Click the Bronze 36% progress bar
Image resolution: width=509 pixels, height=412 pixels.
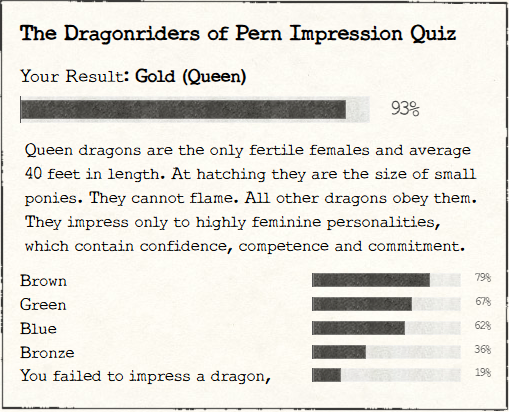tap(386, 352)
